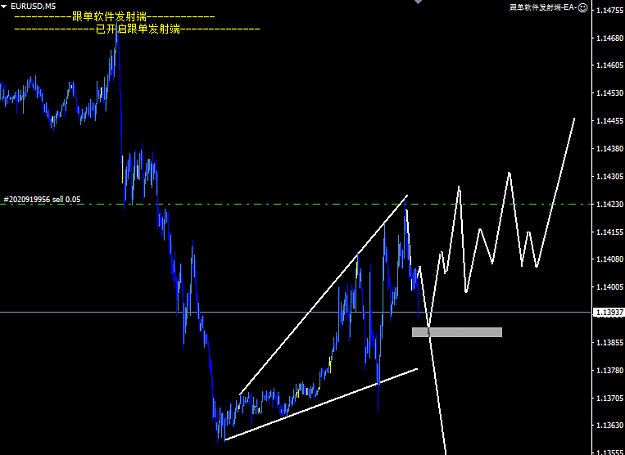625x455 pixels.
Task: Click price level 1.14230 on the axis
Action: 609,204
